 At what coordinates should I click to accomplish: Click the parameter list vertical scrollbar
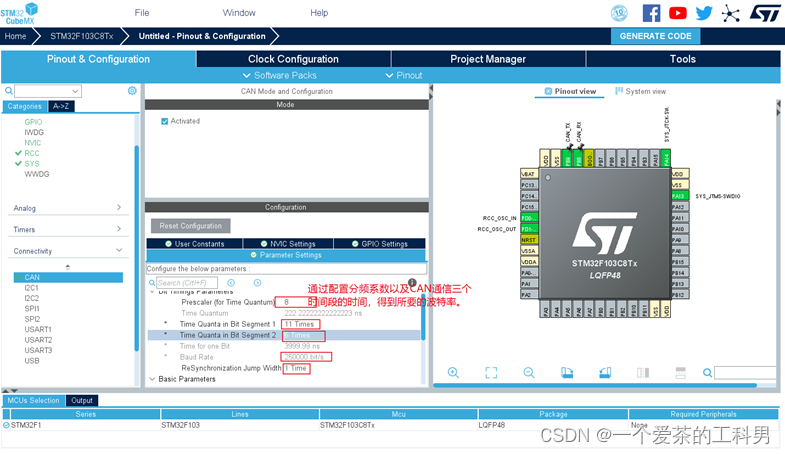click(423, 318)
